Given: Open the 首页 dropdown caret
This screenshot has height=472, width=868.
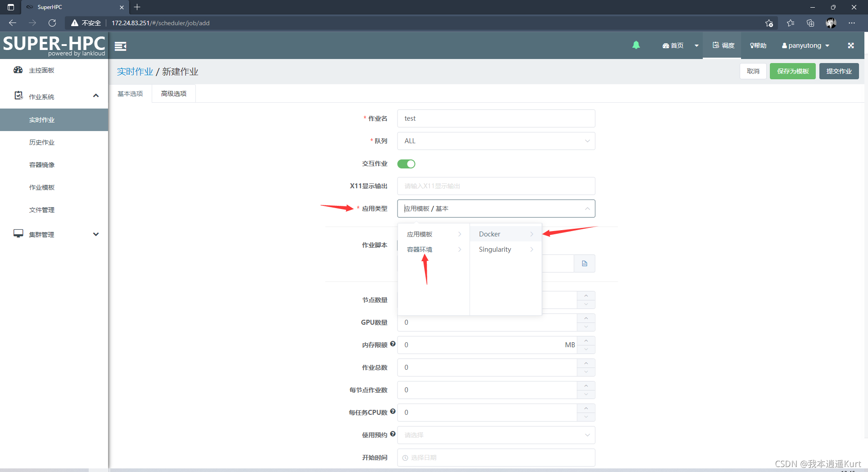Looking at the screenshot, I should 696,45.
